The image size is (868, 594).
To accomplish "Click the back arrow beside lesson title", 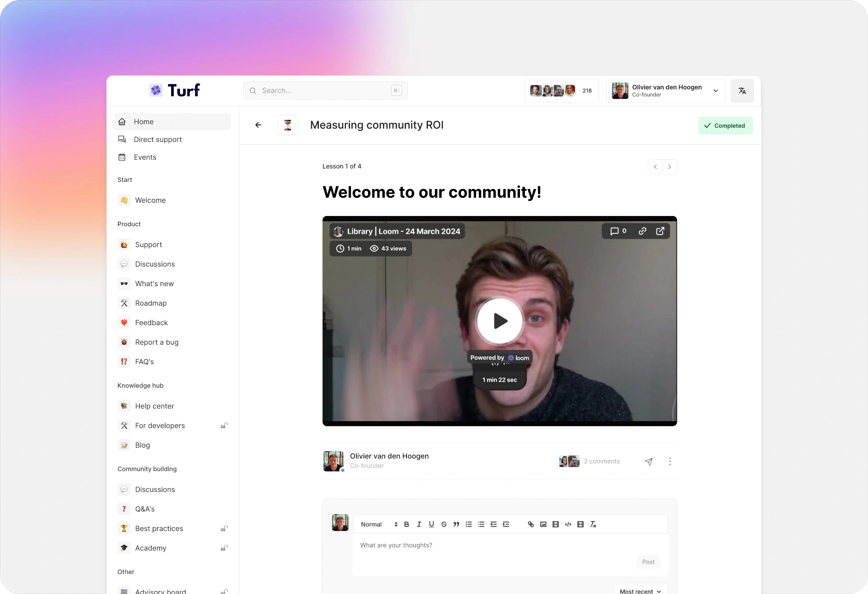I will click(258, 125).
